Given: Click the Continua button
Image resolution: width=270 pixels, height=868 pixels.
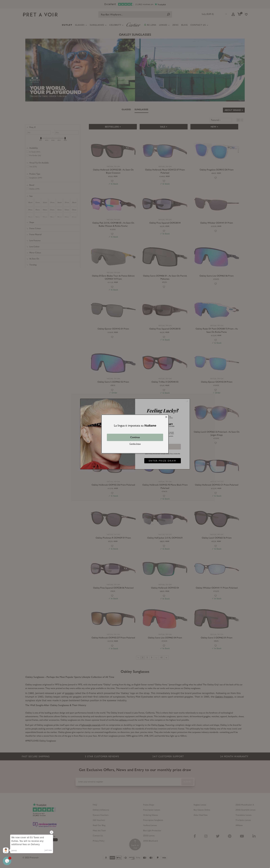Looking at the screenshot, I should tap(135, 437).
